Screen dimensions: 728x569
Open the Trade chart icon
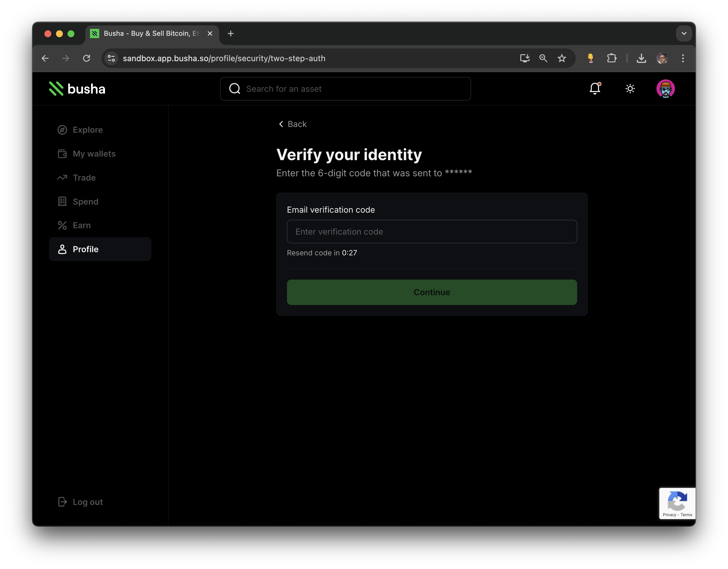coord(62,177)
